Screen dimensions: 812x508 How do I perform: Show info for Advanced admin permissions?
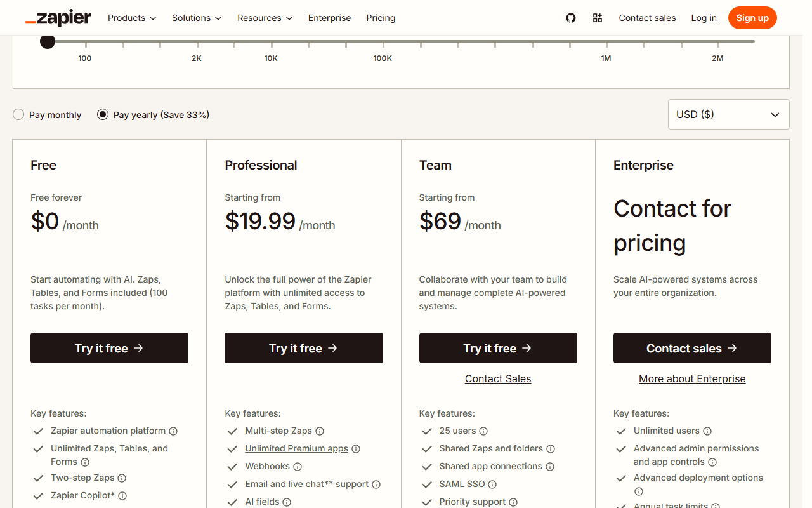pos(712,462)
